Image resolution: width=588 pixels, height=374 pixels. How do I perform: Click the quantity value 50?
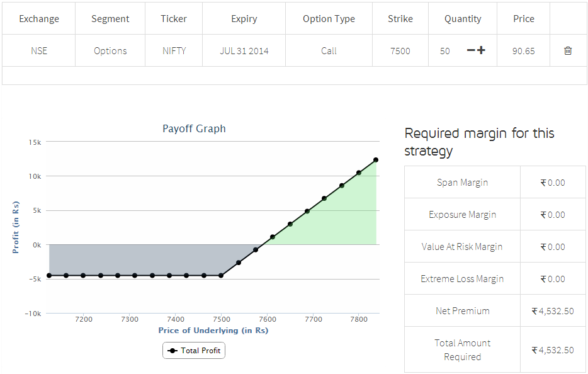pyautogui.click(x=445, y=51)
